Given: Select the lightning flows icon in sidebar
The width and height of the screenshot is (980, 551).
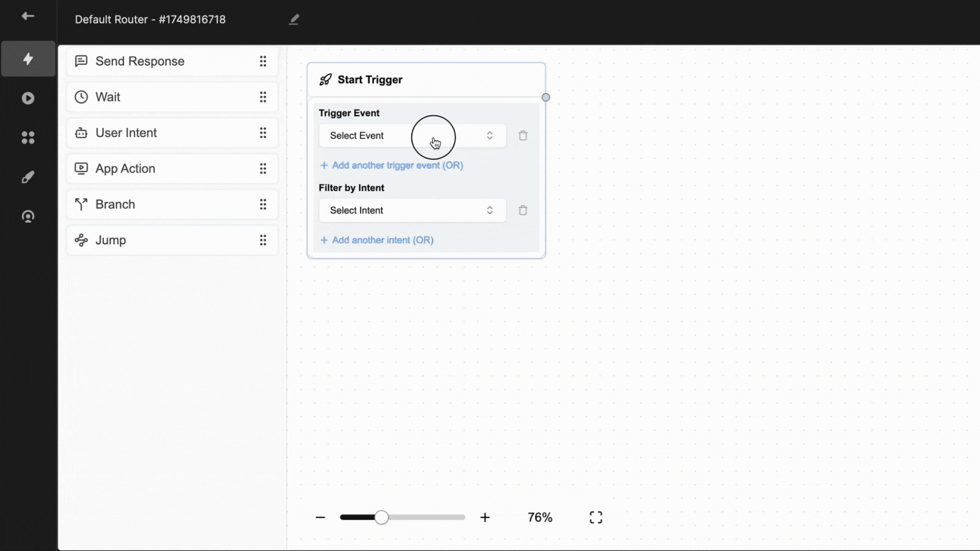Looking at the screenshot, I should pyautogui.click(x=28, y=59).
